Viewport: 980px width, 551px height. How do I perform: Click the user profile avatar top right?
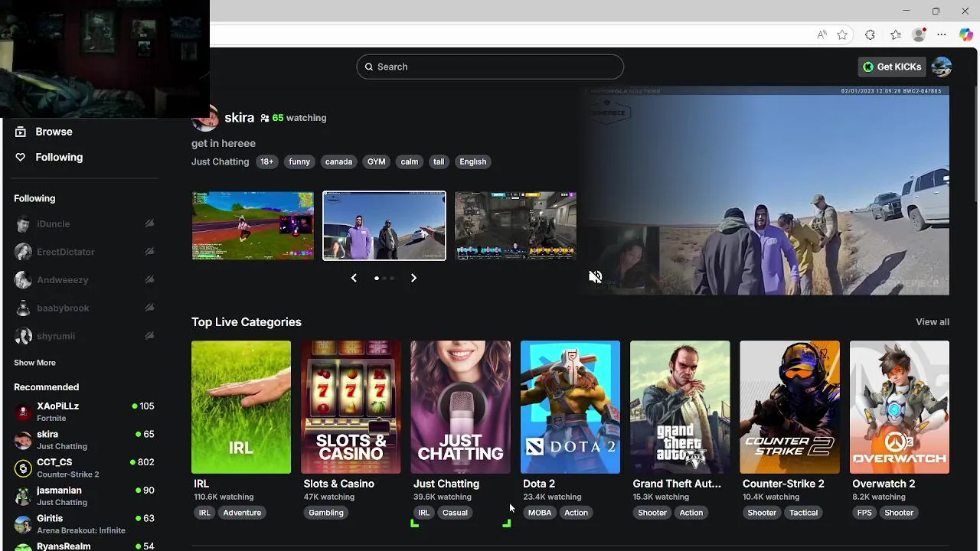click(942, 67)
